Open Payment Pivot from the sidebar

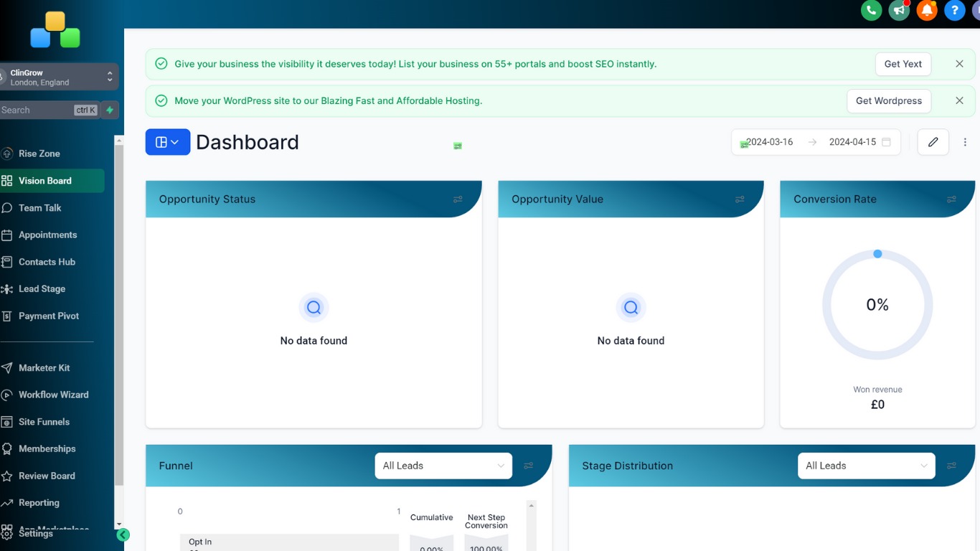pos(50,316)
